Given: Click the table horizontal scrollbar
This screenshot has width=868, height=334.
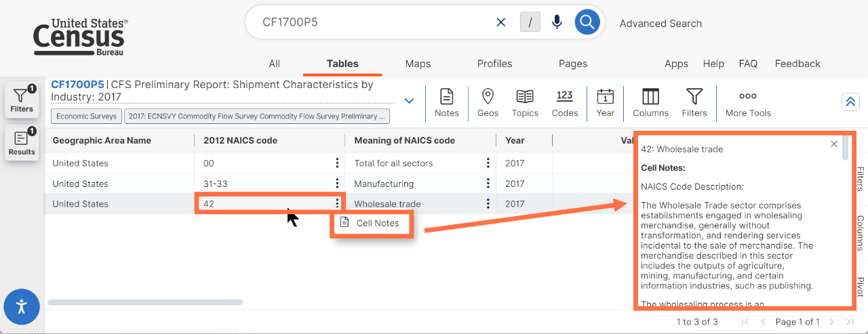Looking at the screenshot, I should point(145,302).
